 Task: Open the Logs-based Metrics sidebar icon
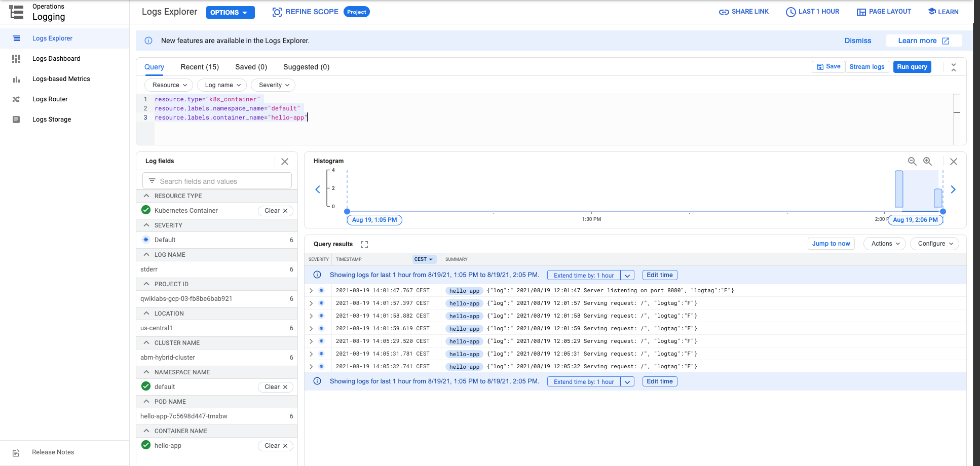(x=16, y=79)
